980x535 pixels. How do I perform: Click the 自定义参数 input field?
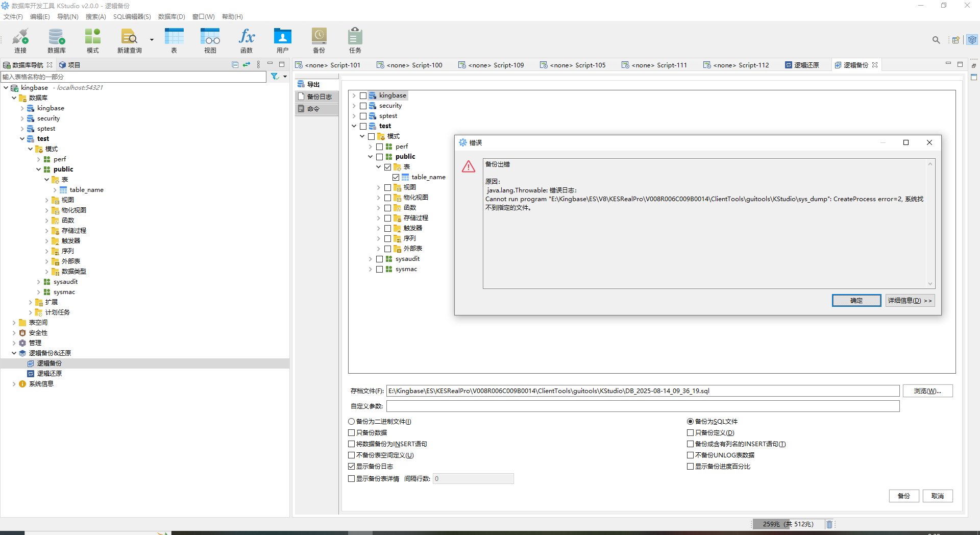[x=642, y=406]
